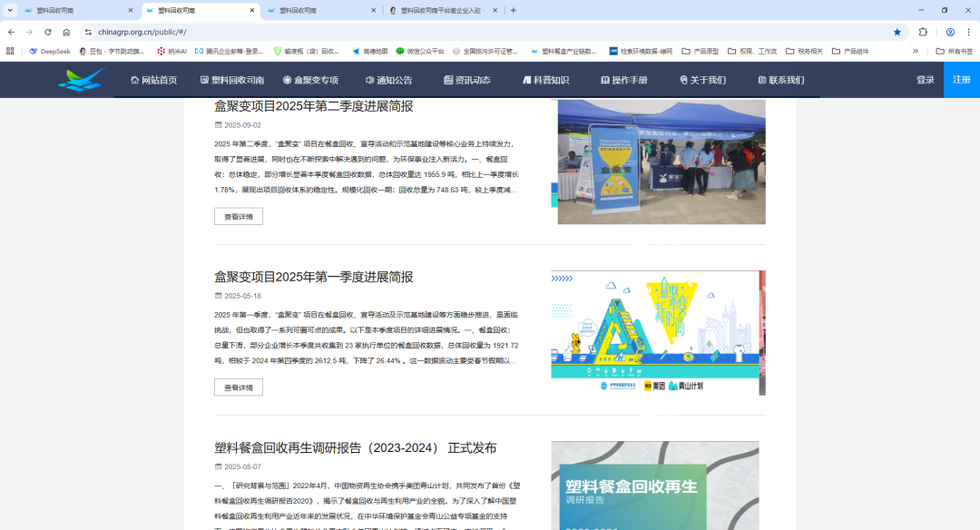This screenshot has height=530, width=980.
Task: Click 查看详情 under 盒聚变项目2025年第一季度进展简报
Action: [x=238, y=387]
